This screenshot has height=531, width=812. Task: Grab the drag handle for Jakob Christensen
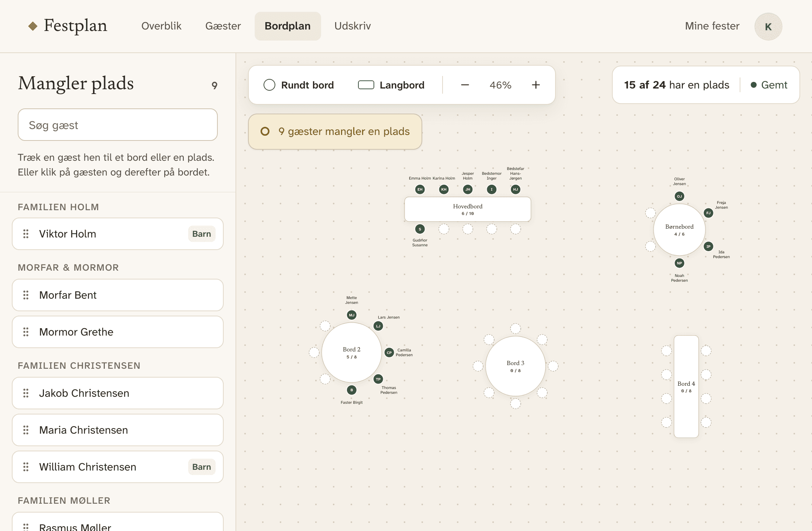pos(26,393)
